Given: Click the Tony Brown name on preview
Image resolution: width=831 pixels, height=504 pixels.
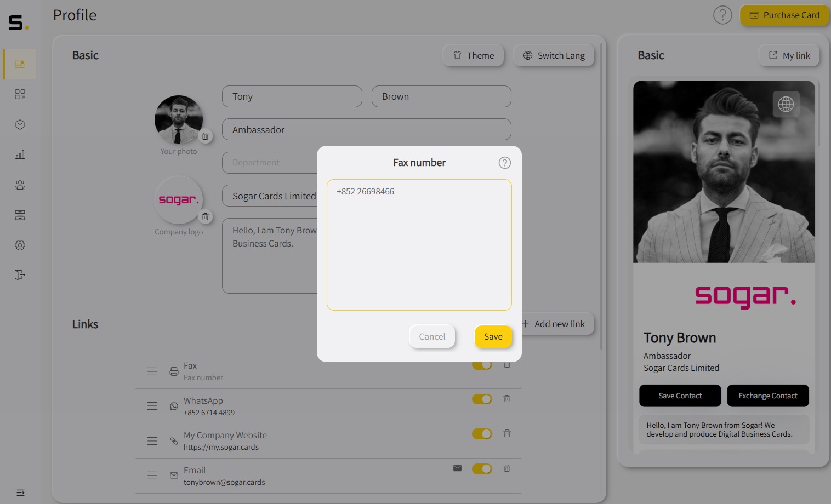Looking at the screenshot, I should tap(680, 338).
